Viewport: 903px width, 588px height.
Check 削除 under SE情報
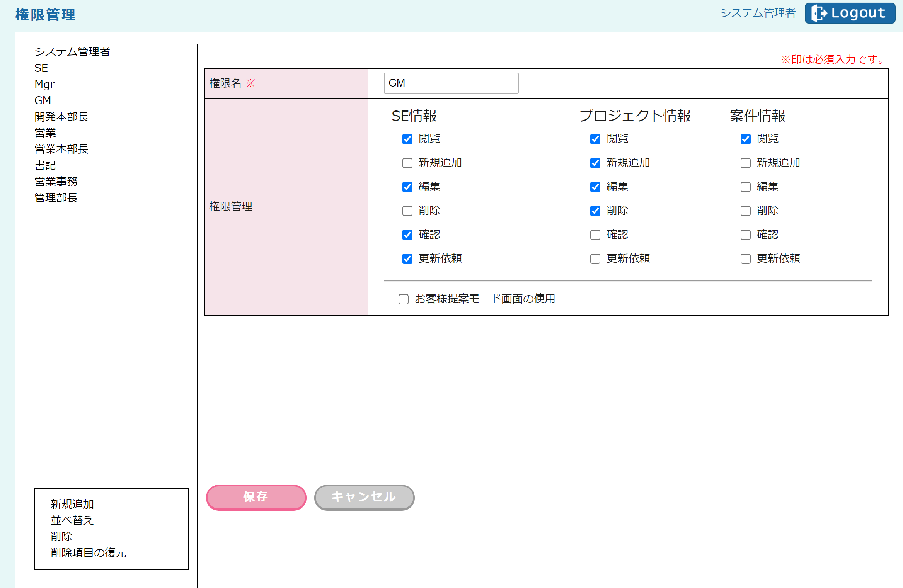tap(407, 211)
